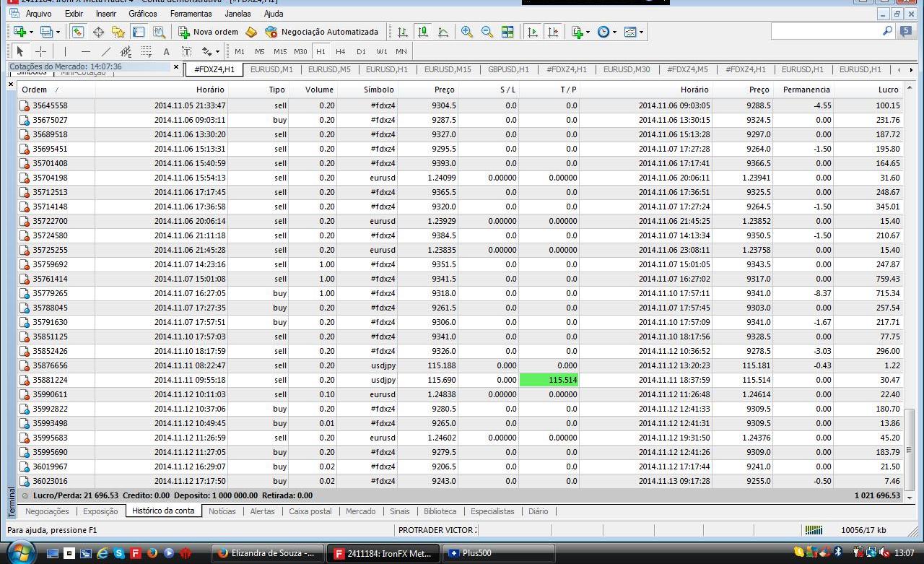Open the Strategy Tester icon
The image size is (924, 564).
coord(159,32)
